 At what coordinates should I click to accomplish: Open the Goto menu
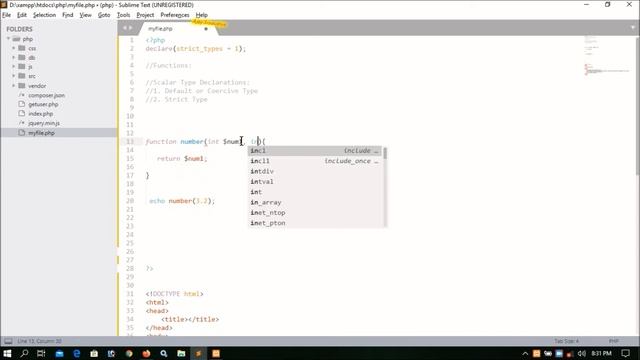coord(104,15)
